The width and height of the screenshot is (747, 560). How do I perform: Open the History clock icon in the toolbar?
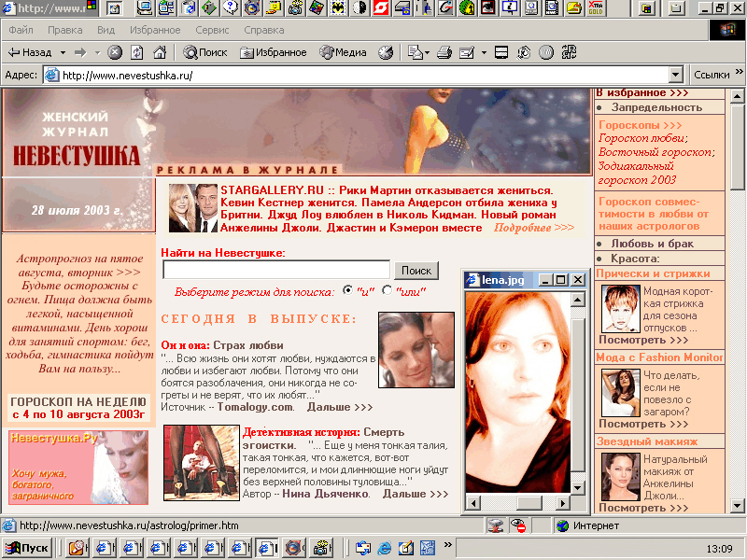tap(386, 52)
